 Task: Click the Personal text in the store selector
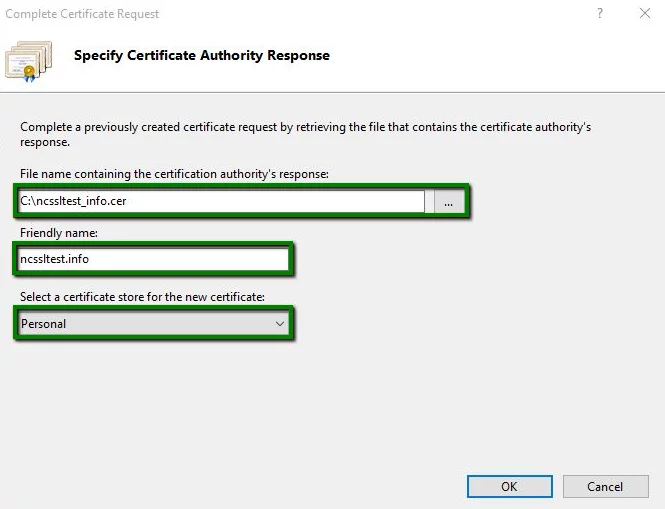(44, 323)
